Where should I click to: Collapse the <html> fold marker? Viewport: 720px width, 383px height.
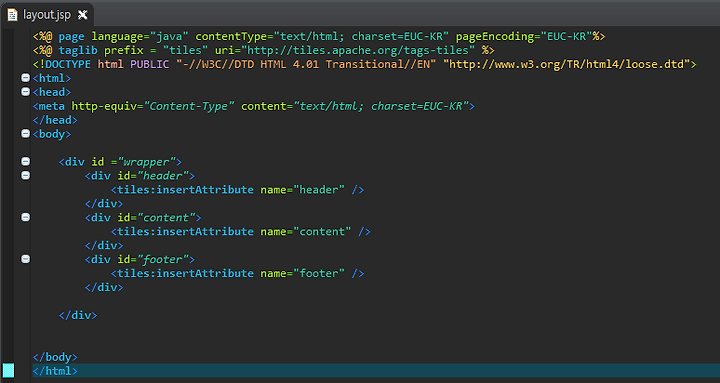(26, 78)
